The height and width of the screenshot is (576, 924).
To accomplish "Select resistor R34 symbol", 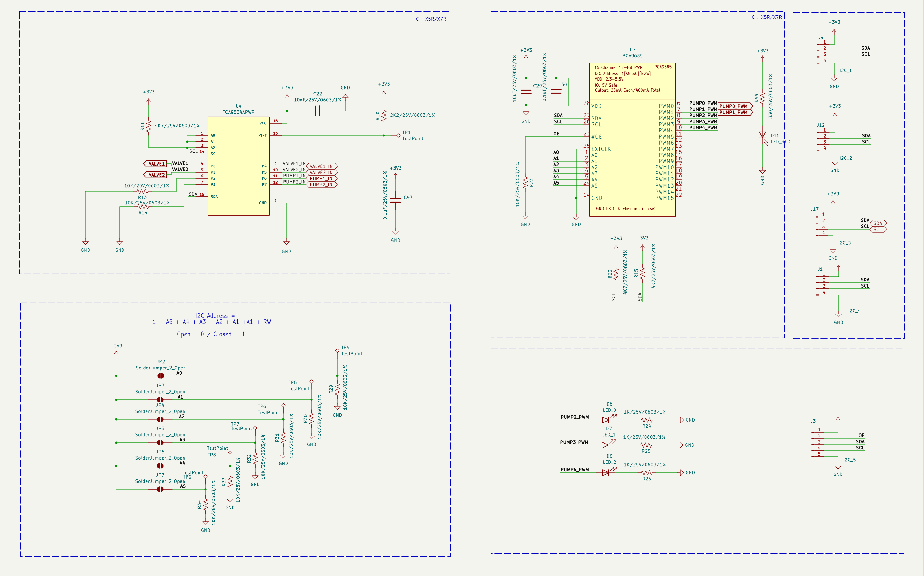I will pyautogui.click(x=206, y=505).
